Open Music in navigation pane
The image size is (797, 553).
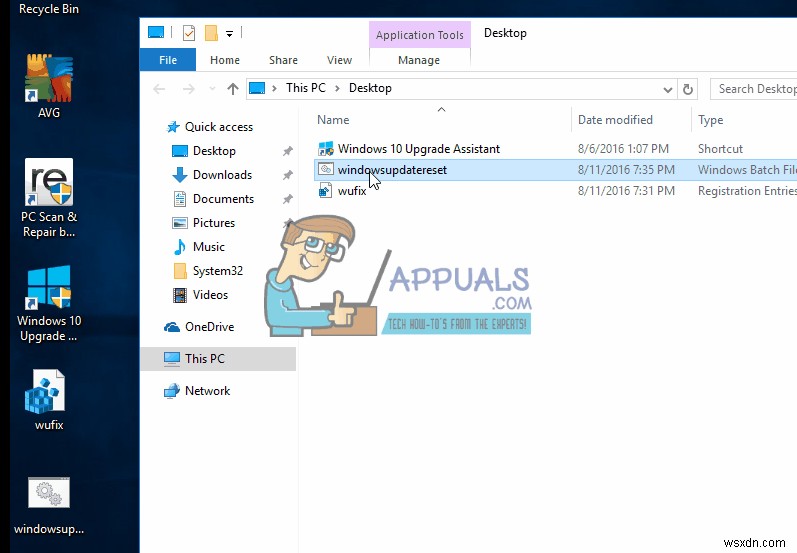click(x=208, y=247)
